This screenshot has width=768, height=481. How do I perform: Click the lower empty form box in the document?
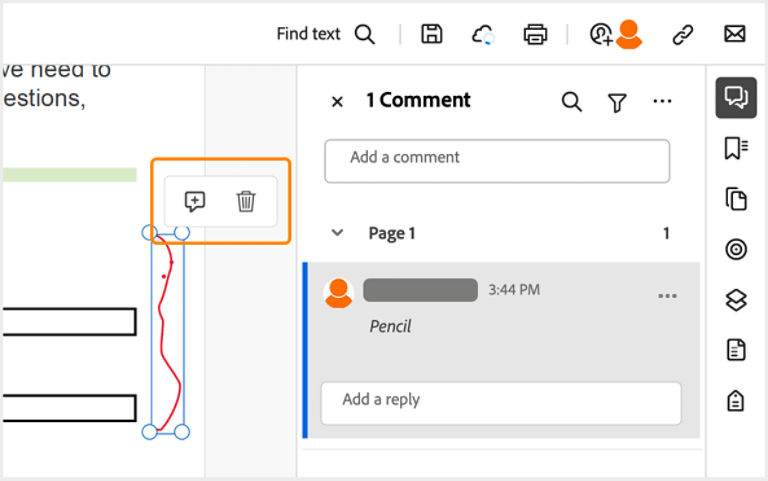coord(70,408)
